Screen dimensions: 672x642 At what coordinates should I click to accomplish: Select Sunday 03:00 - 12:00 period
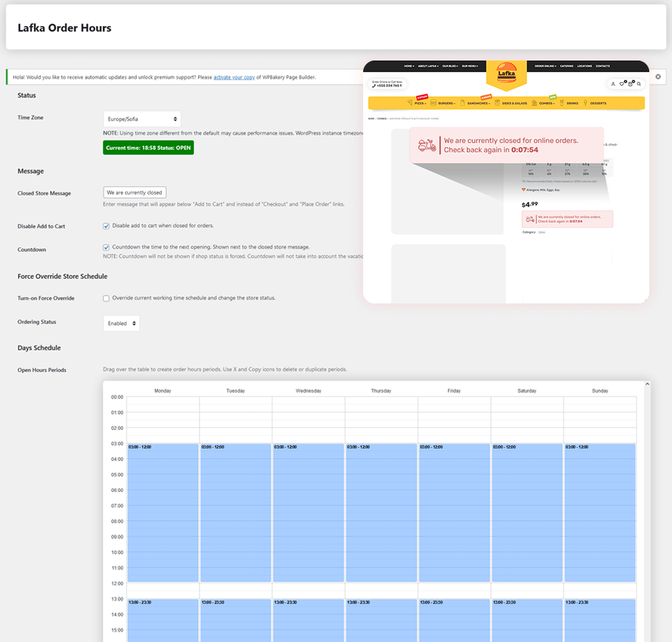coord(600,513)
